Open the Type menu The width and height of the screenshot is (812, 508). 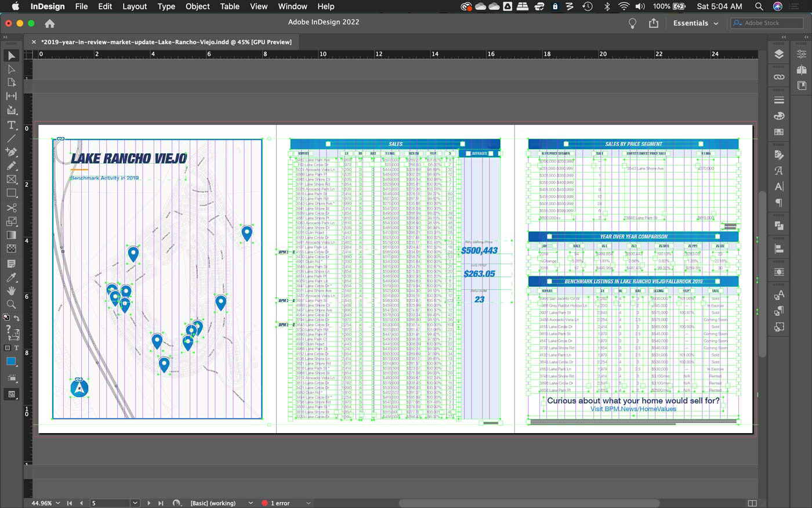(x=166, y=6)
